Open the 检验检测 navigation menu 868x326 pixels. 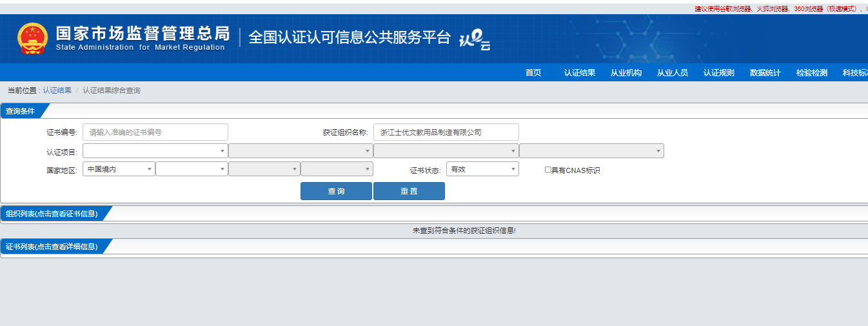click(812, 73)
